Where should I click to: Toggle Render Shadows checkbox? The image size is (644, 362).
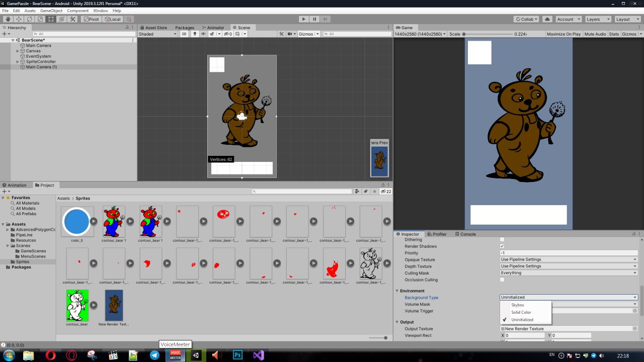502,246
